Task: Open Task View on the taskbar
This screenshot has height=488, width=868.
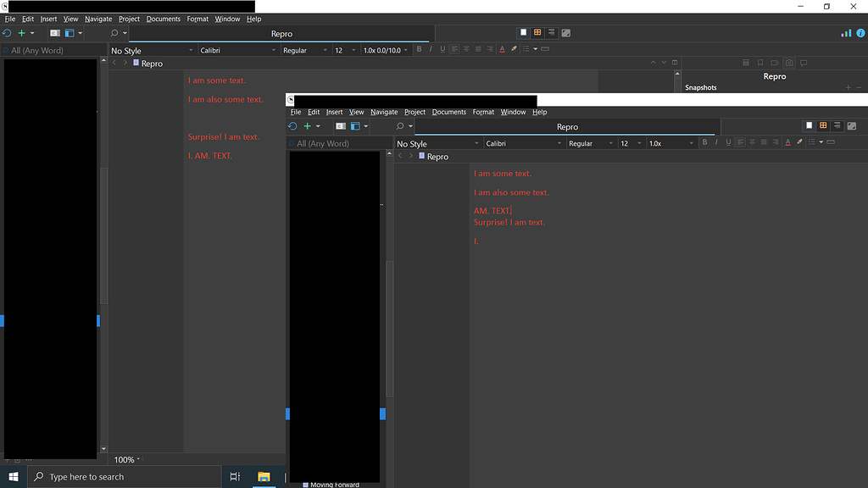Action: tap(235, 476)
